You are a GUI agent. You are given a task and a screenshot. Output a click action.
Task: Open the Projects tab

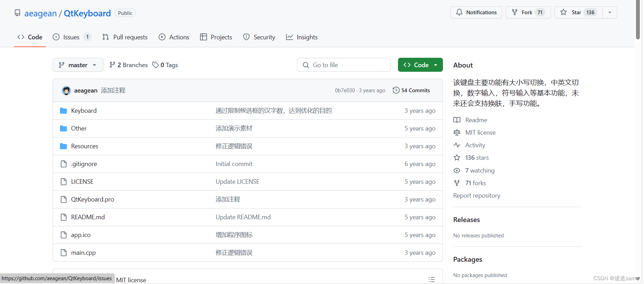click(216, 37)
